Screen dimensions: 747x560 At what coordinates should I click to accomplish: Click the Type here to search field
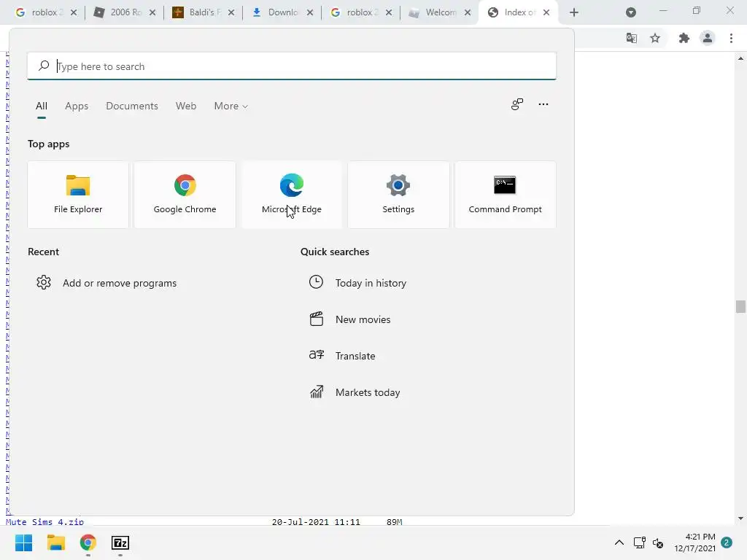click(x=292, y=66)
